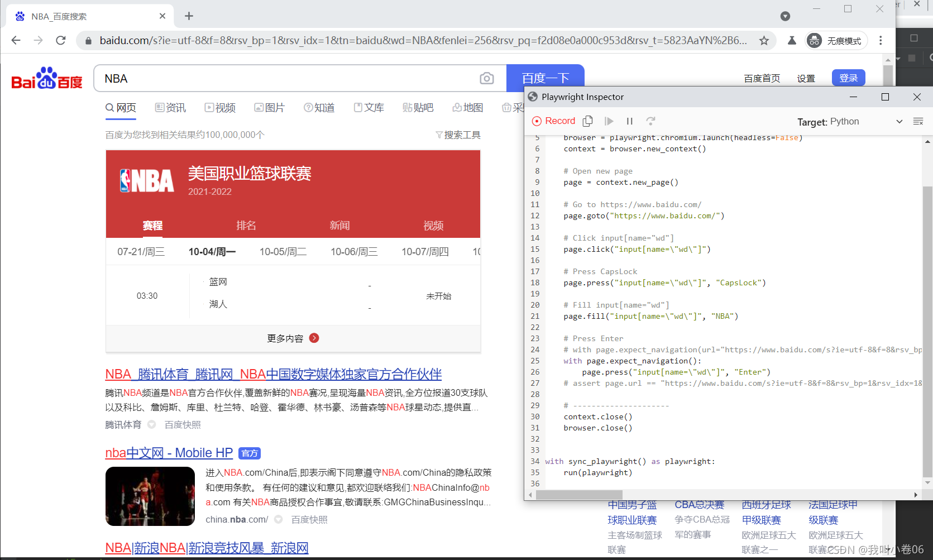This screenshot has height=560, width=933.
Task: Select the 网页 search tab
Action: pos(121,108)
